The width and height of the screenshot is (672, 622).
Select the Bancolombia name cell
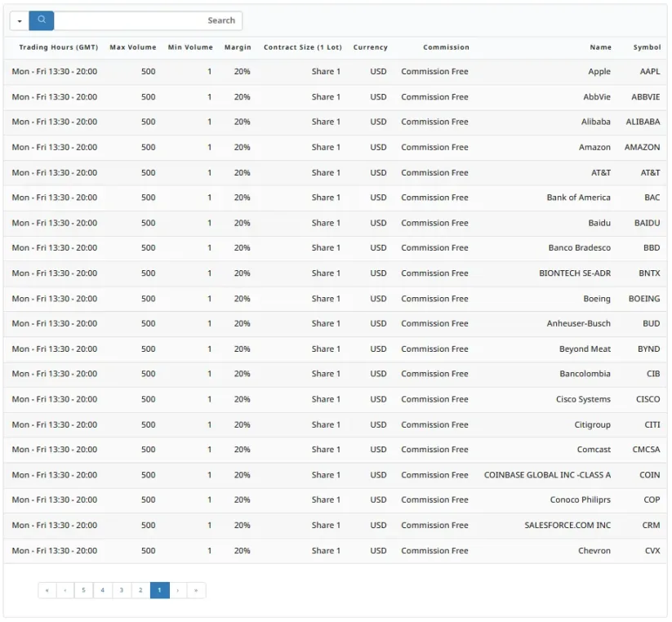click(585, 374)
